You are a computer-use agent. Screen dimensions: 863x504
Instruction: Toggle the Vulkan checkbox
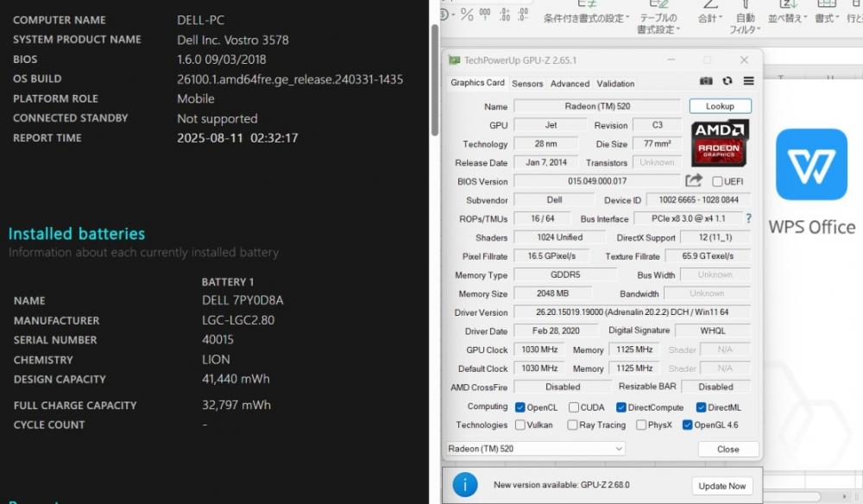[520, 425]
